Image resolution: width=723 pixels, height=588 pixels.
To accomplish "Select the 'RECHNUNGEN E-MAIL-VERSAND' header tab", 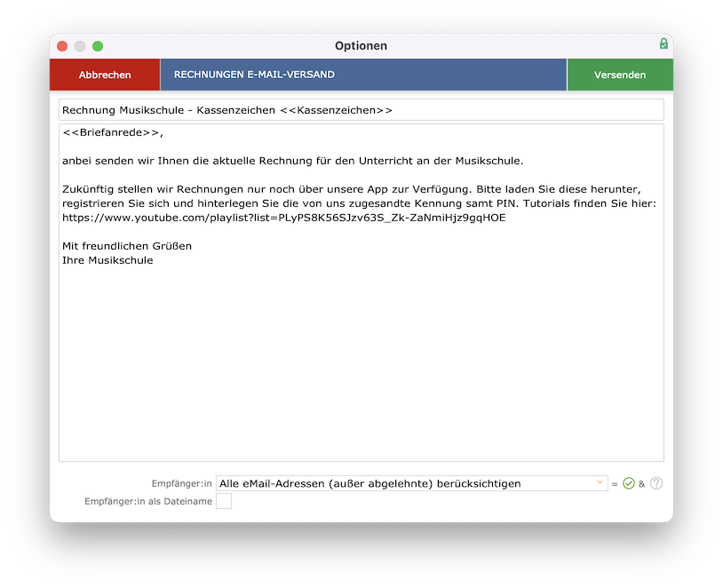I will click(362, 75).
